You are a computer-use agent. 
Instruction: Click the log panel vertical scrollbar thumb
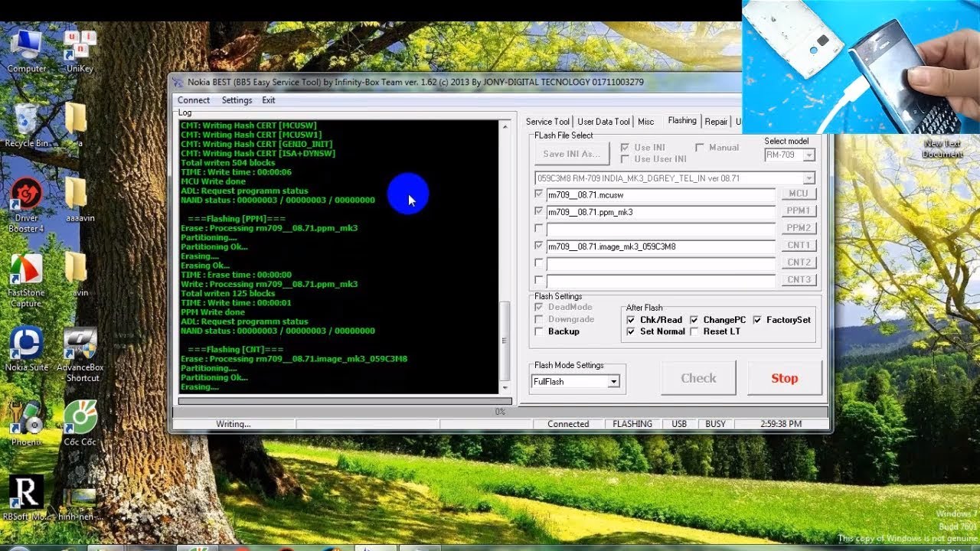(x=505, y=340)
